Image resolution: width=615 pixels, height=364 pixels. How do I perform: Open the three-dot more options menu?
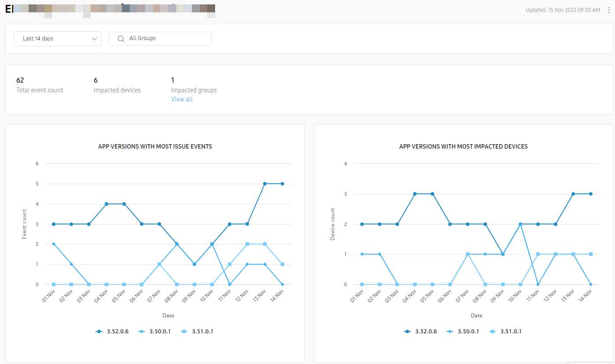pyautogui.click(x=609, y=10)
